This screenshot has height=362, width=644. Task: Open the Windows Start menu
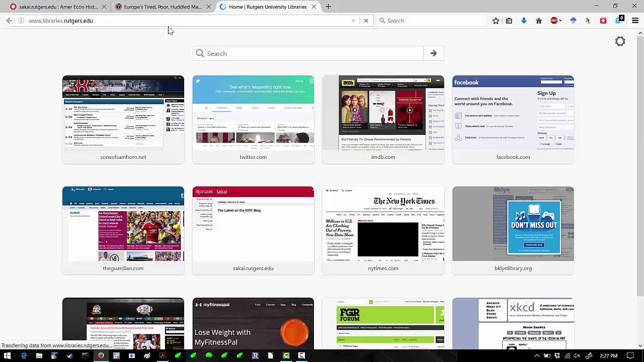pyautogui.click(x=8, y=355)
